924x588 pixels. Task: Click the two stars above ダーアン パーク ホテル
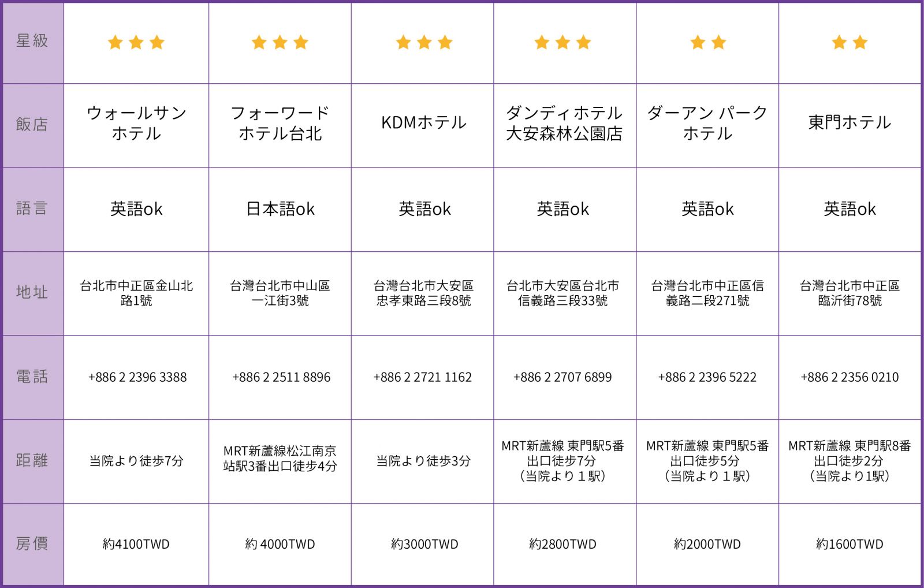tap(708, 42)
